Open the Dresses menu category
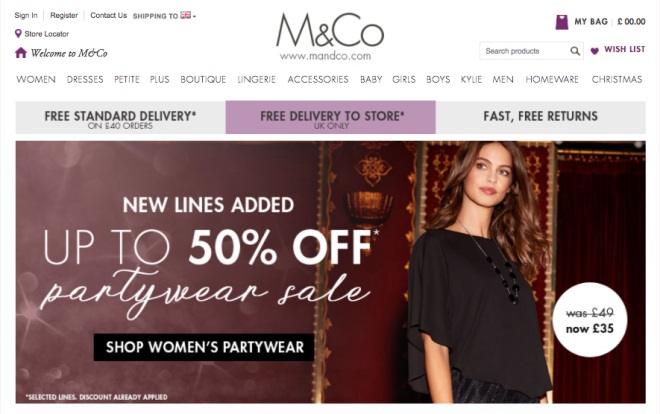 coord(85,80)
